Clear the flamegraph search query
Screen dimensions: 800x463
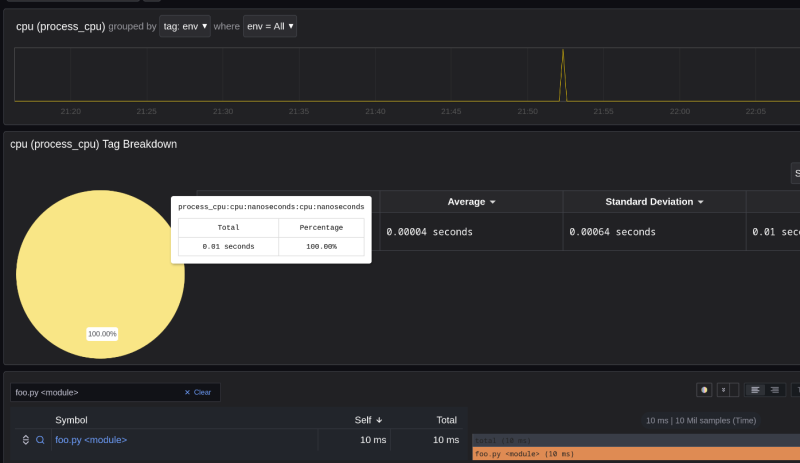point(198,392)
